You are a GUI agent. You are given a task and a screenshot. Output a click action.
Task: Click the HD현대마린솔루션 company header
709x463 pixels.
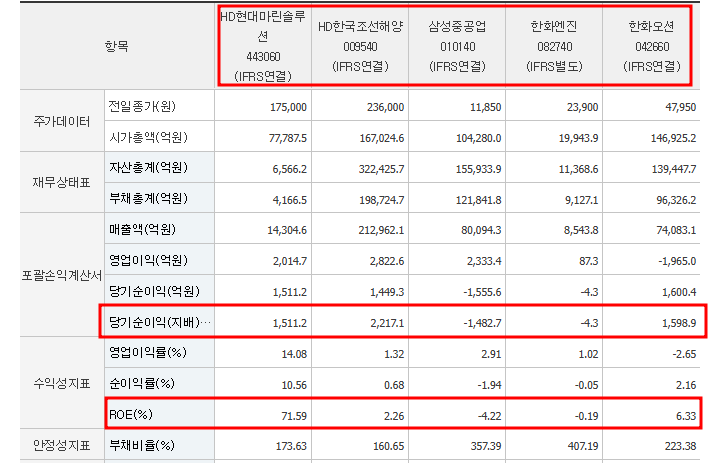tap(263, 46)
